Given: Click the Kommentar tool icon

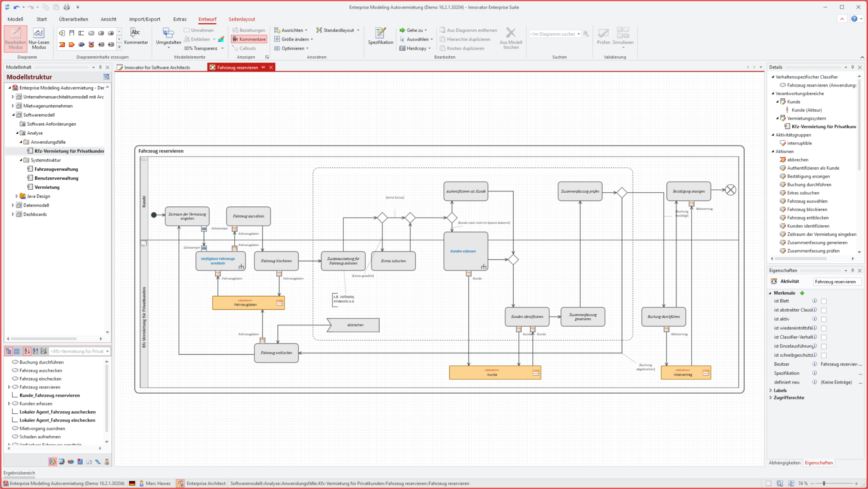Looking at the screenshot, I should coord(136,33).
